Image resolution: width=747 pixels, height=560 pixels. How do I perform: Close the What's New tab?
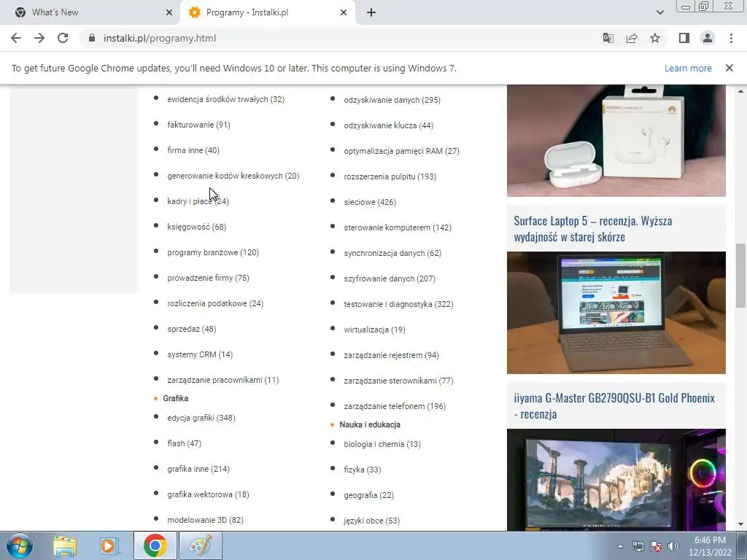pos(169,12)
